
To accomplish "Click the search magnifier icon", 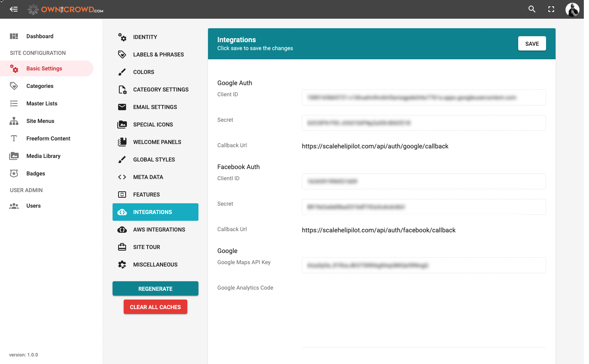I will (532, 9).
